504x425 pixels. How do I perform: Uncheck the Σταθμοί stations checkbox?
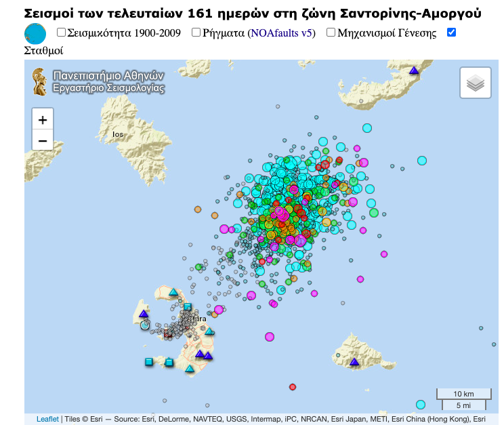pos(451,32)
